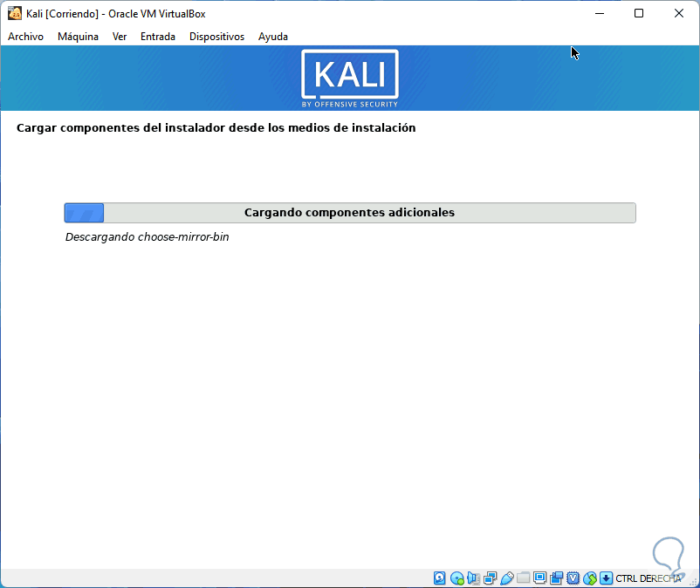Minimize the VirtualBox window
Viewport: 700px width, 588px height.
click(600, 13)
